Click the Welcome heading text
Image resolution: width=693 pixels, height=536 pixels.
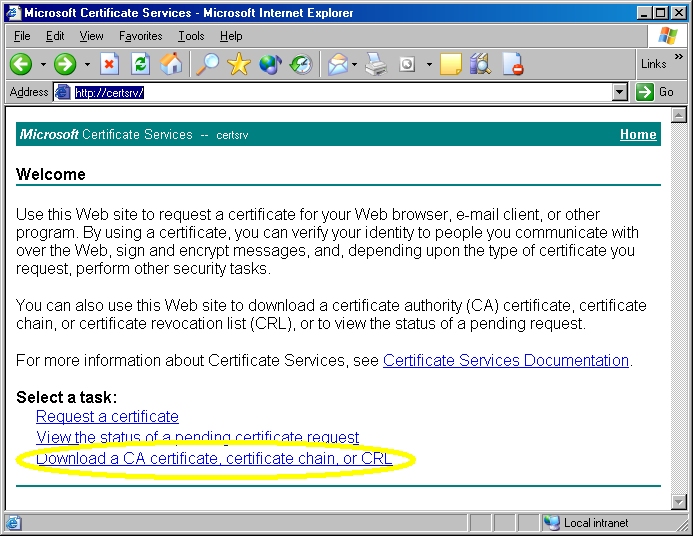pos(50,174)
